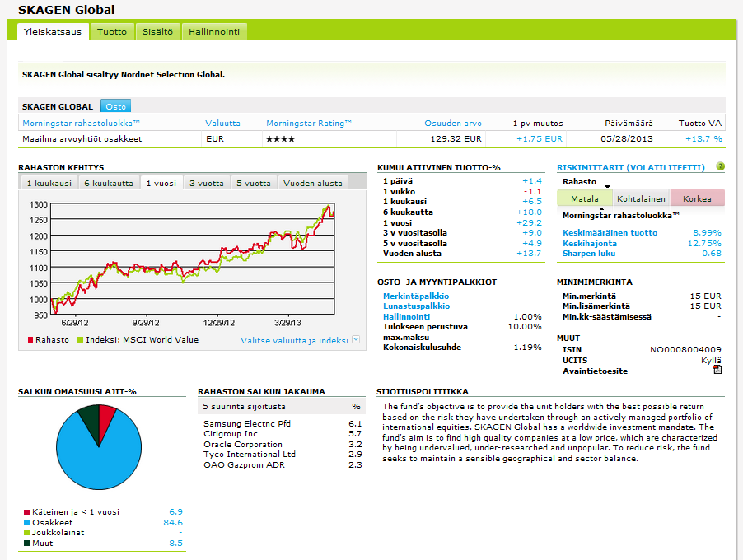Switch to the Yleiskatsaus tab
Viewport: 743px width, 560px height.
[x=53, y=32]
